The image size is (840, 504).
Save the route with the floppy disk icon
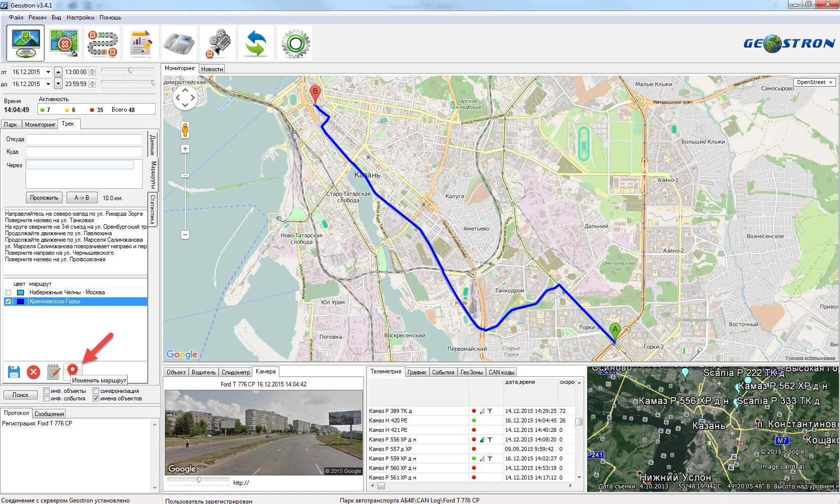click(x=14, y=372)
